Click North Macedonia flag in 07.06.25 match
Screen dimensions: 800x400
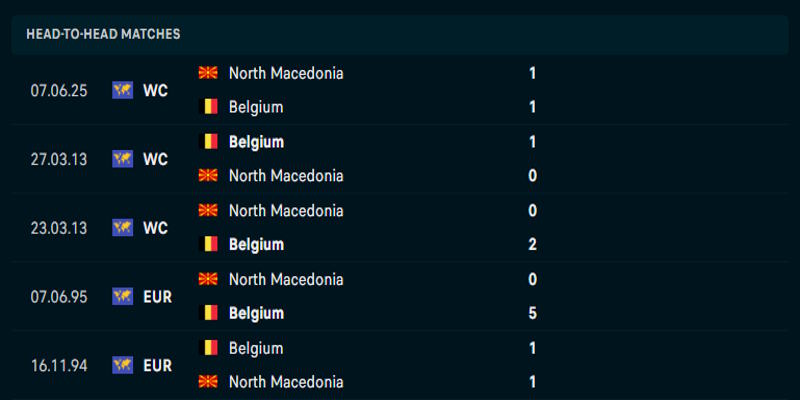209,73
